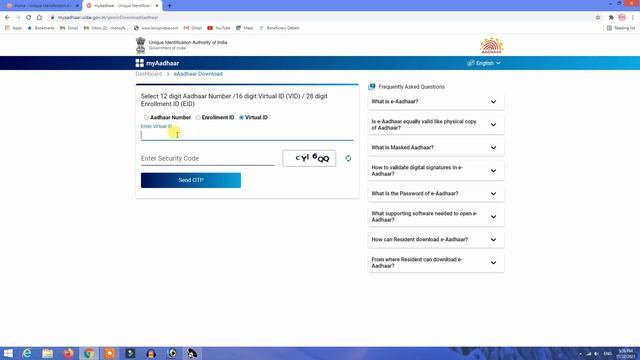The image size is (640, 360).
Task: Click the Government of India emblem
Action: 140,45
